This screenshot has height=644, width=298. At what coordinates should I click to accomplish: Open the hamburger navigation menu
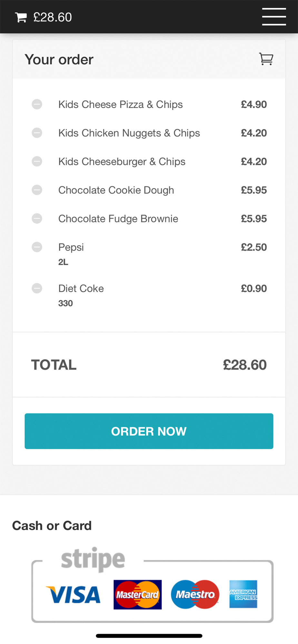(x=274, y=17)
